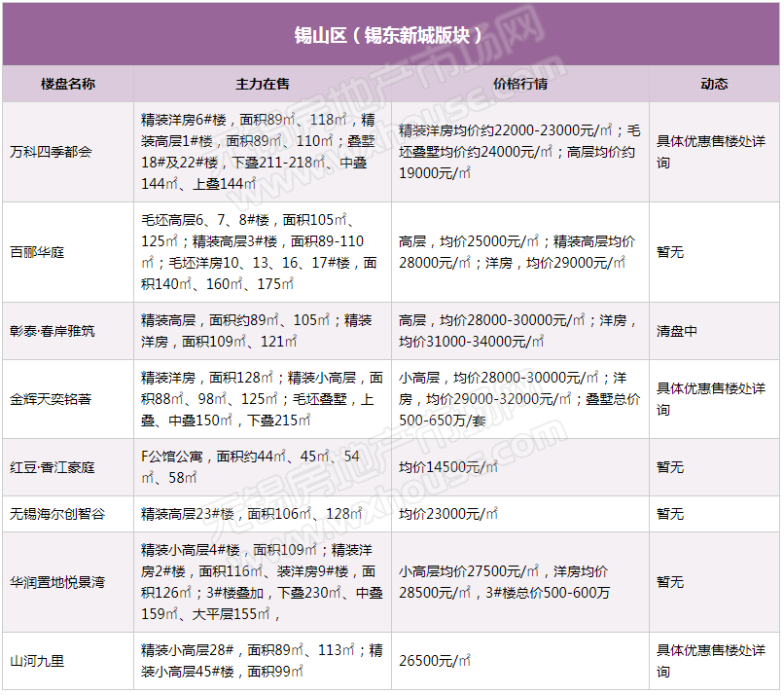
Task: Click the 动态 column header
Action: (714, 84)
